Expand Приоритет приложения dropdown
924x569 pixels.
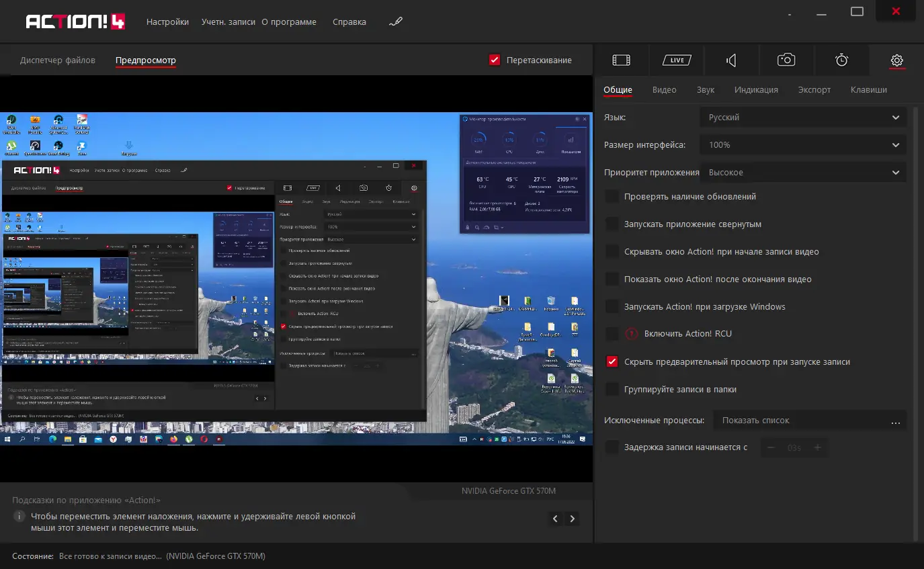803,173
